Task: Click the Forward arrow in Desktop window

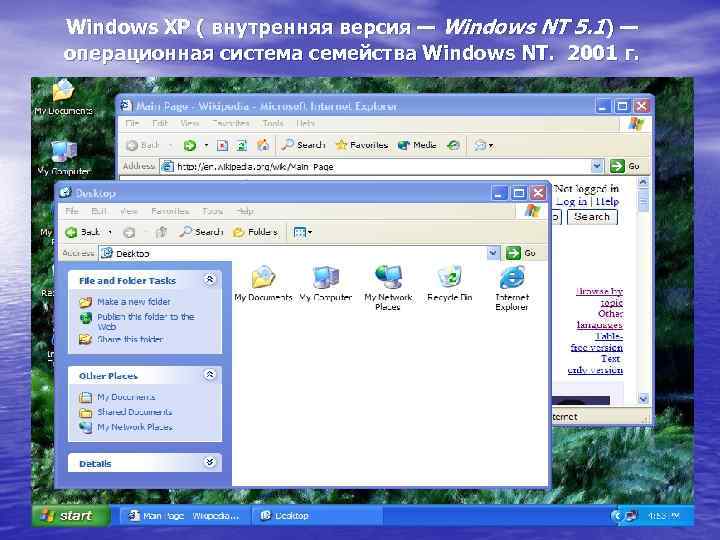Action: pyautogui.click(x=129, y=232)
